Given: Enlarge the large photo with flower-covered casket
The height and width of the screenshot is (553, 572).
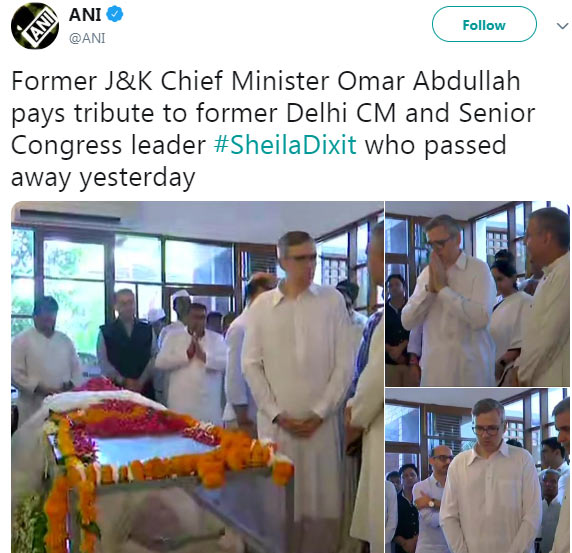Looking at the screenshot, I should click(x=197, y=377).
